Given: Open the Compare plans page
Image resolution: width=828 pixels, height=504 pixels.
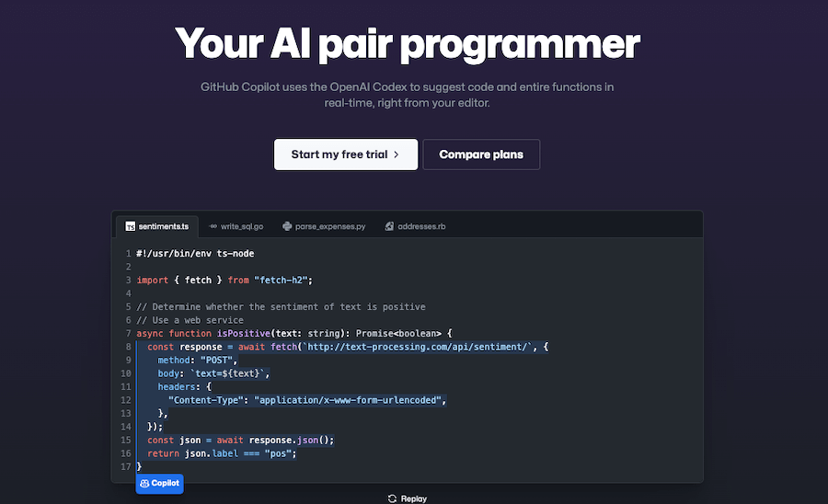Looking at the screenshot, I should [x=481, y=155].
